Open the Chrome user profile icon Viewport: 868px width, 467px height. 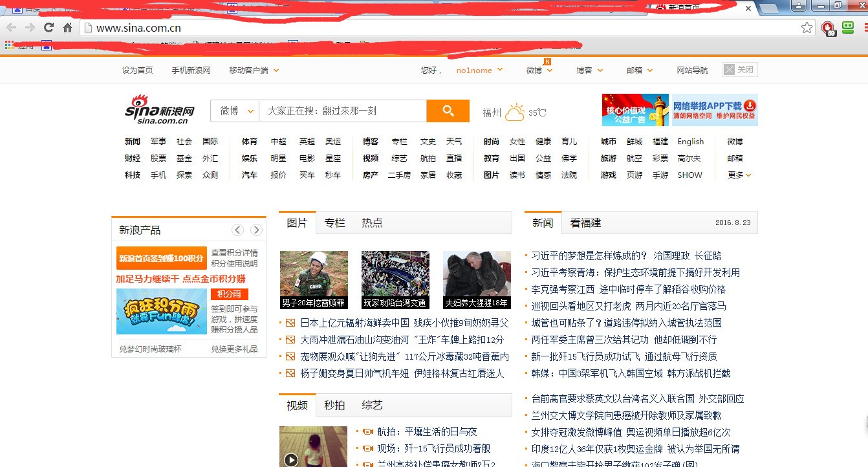(x=799, y=6)
